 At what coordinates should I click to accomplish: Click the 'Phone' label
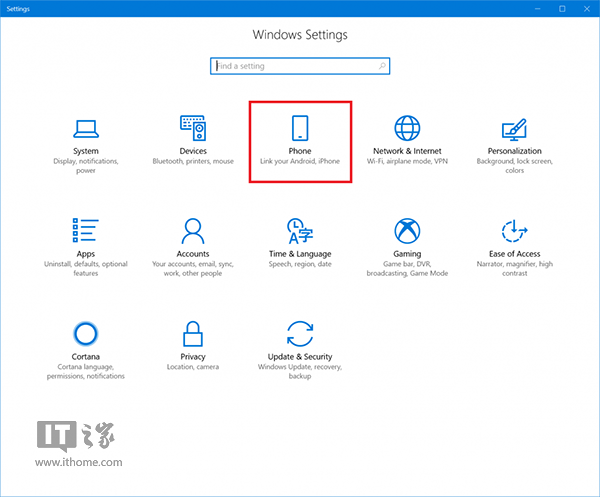tap(300, 151)
